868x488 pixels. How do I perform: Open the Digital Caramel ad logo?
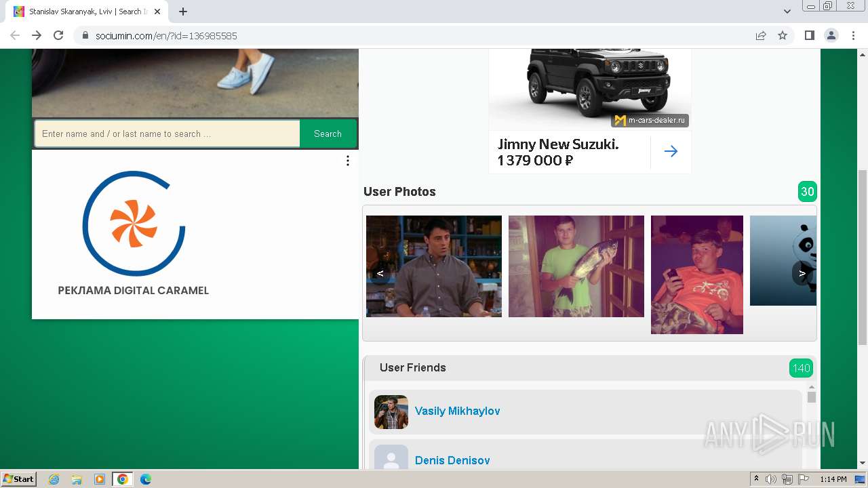click(134, 232)
